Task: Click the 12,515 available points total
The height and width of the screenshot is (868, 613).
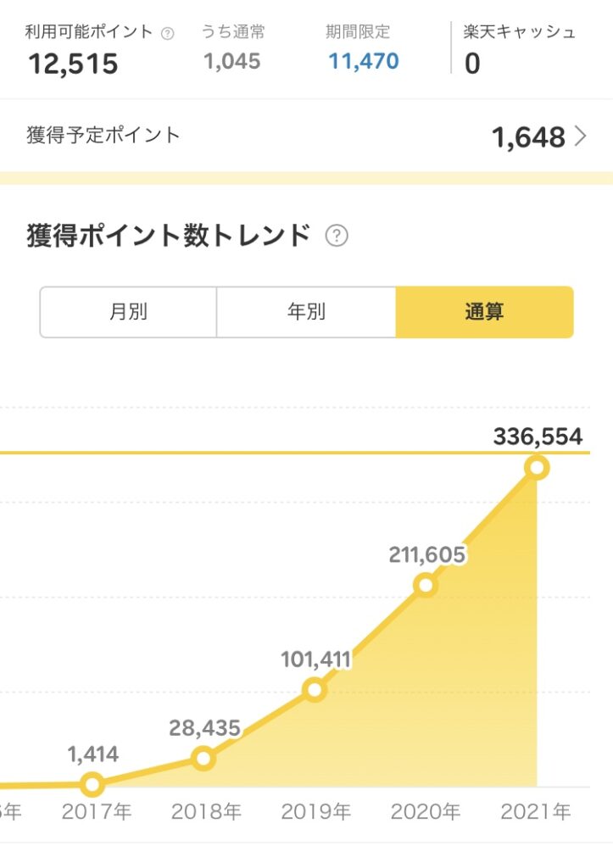Action: point(73,64)
